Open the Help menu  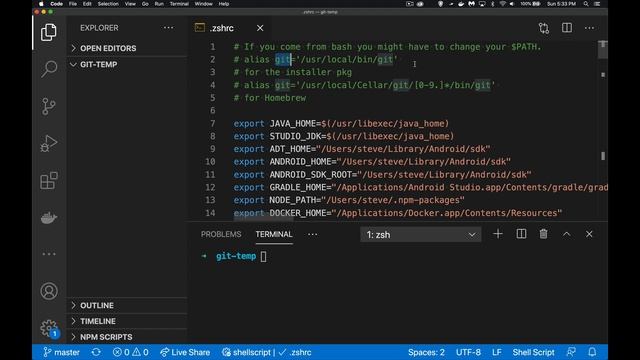click(x=224, y=4)
